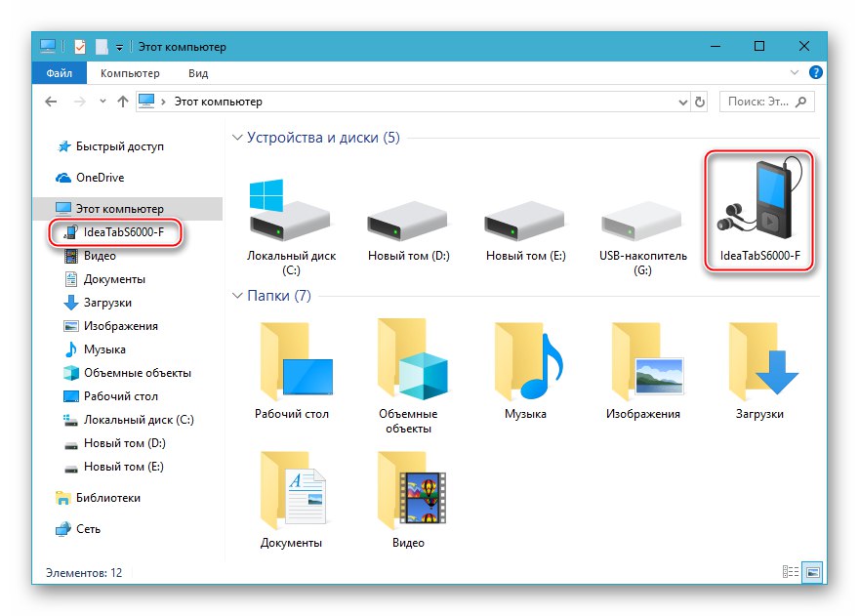Select Видео in the navigation pane
The height and width of the screenshot is (616, 859).
91,256
